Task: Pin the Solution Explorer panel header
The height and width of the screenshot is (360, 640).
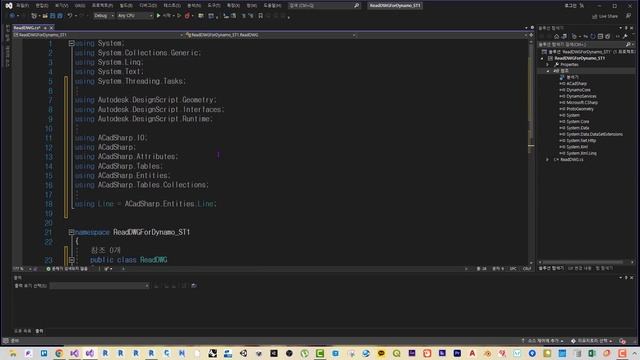Action: point(626,28)
